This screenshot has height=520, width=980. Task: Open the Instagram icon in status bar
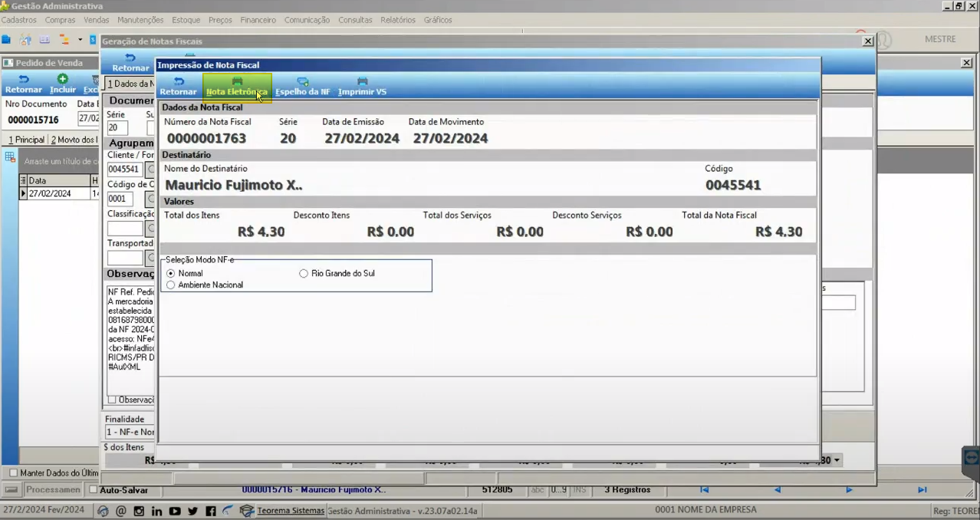[x=139, y=511]
